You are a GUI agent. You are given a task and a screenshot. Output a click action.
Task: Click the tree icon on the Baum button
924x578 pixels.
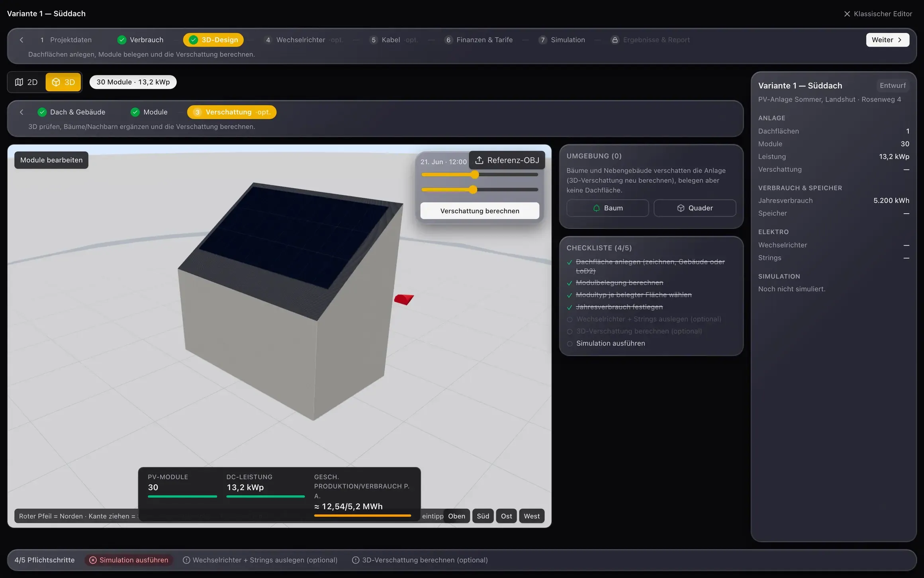pos(596,208)
